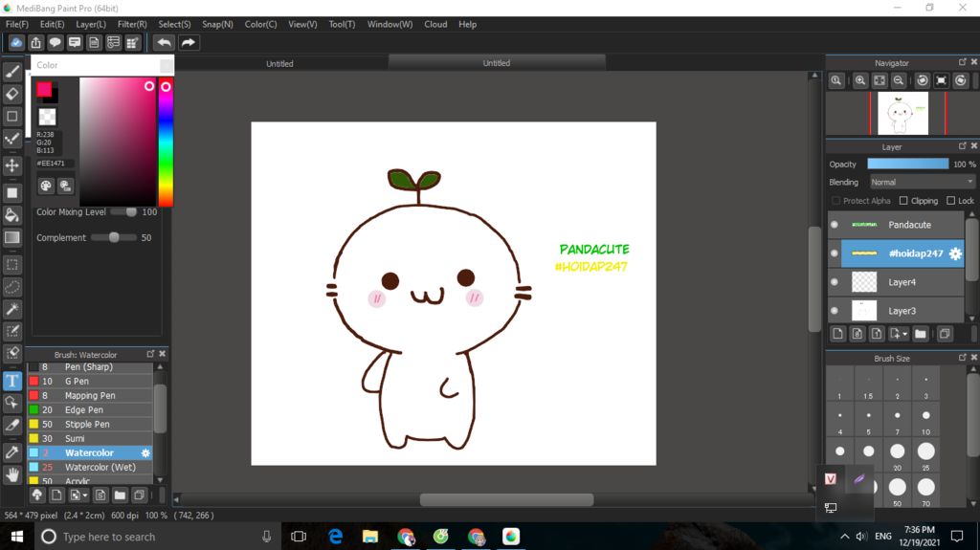Viewport: 980px width, 550px height.
Task: Toggle the Lock checkbox
Action: coord(950,201)
